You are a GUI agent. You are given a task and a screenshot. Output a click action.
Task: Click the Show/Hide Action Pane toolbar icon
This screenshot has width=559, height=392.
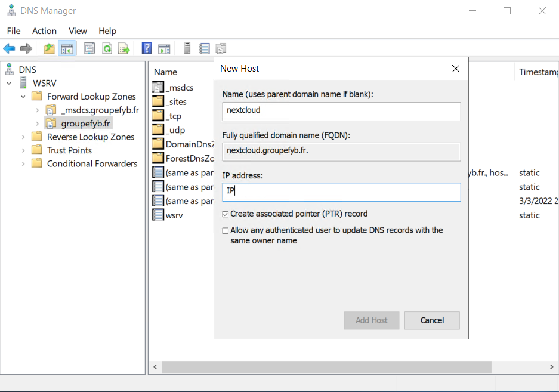(x=163, y=48)
